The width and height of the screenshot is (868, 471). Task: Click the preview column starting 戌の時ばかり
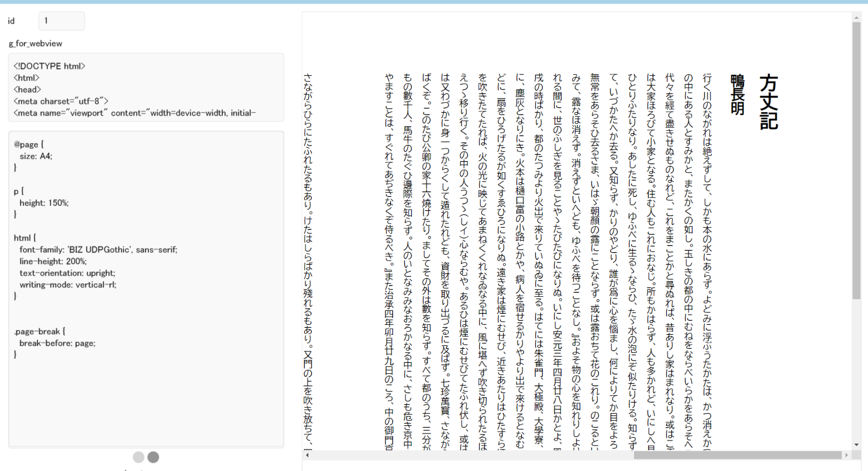point(539,262)
